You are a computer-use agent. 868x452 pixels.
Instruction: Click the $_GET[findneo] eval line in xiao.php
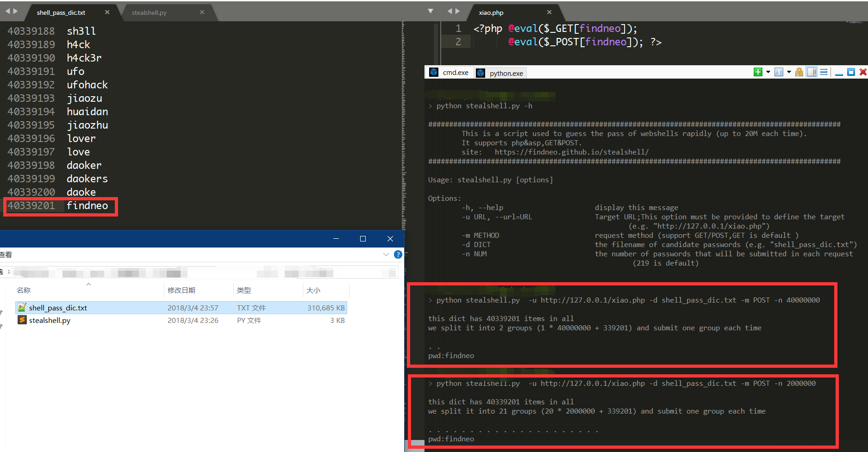coord(555,28)
